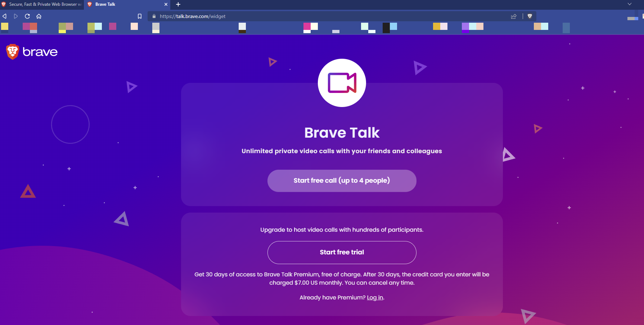644x325 pixels.
Task: Click the "Unlimited private video calls" tagline
Action: (342, 151)
